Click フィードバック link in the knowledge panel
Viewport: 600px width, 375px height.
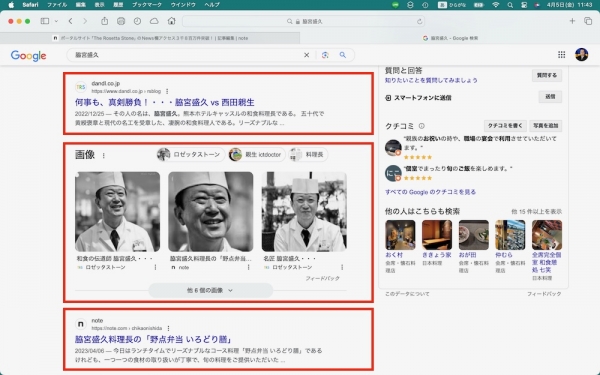[x=544, y=294]
